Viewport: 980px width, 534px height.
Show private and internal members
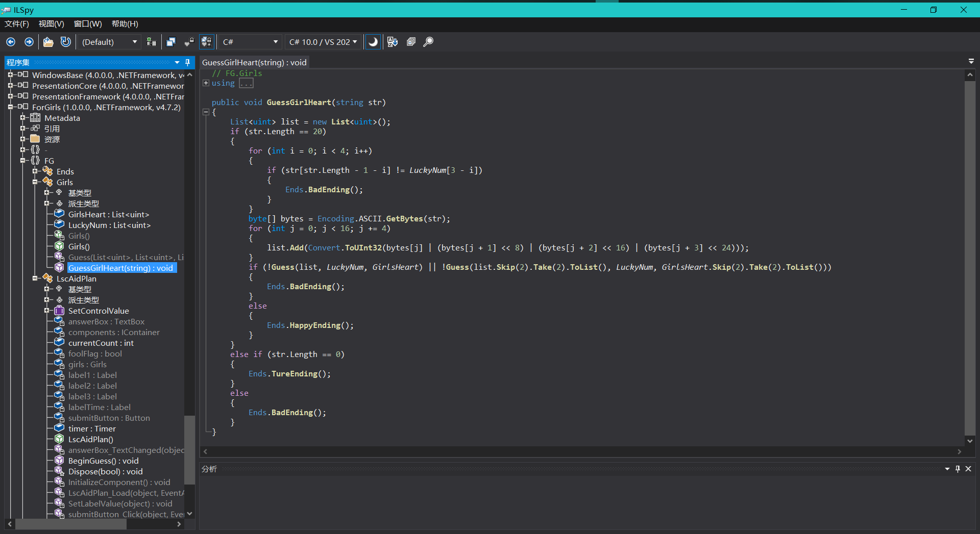(189, 42)
